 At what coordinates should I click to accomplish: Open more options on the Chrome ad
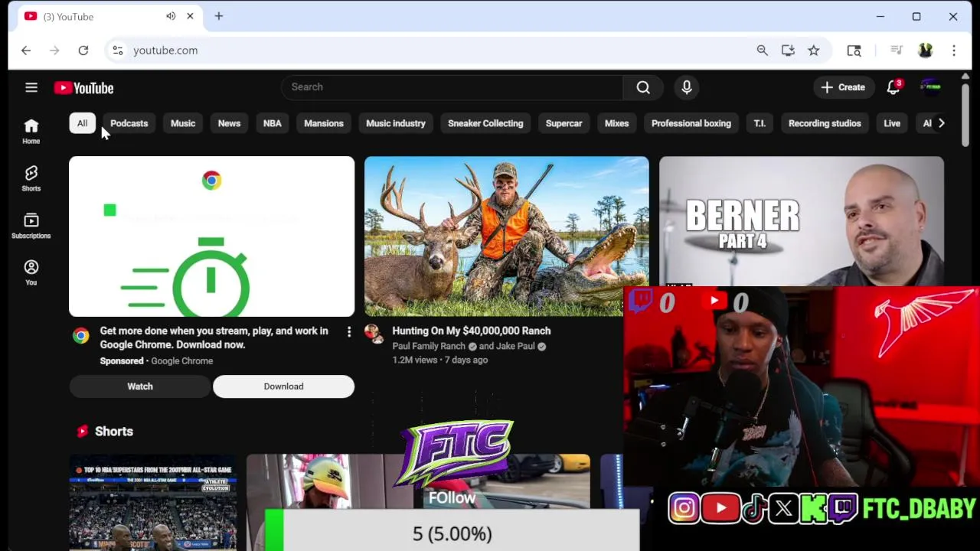coord(349,331)
